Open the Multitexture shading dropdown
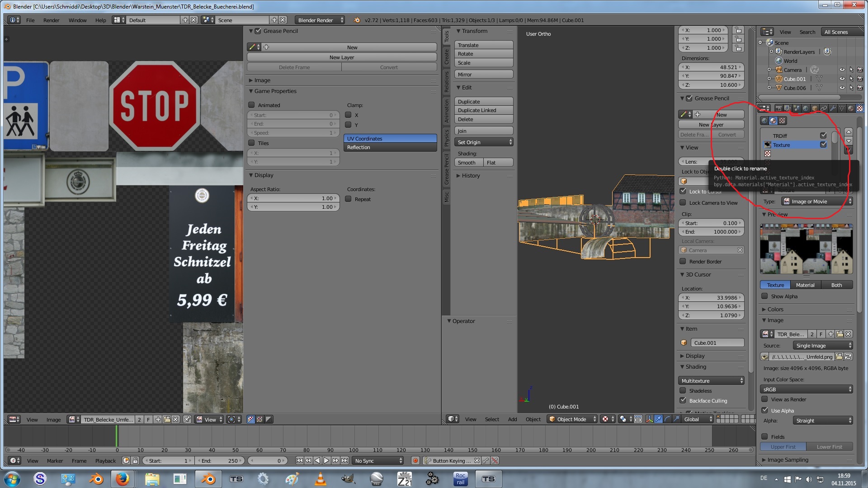 coord(712,381)
